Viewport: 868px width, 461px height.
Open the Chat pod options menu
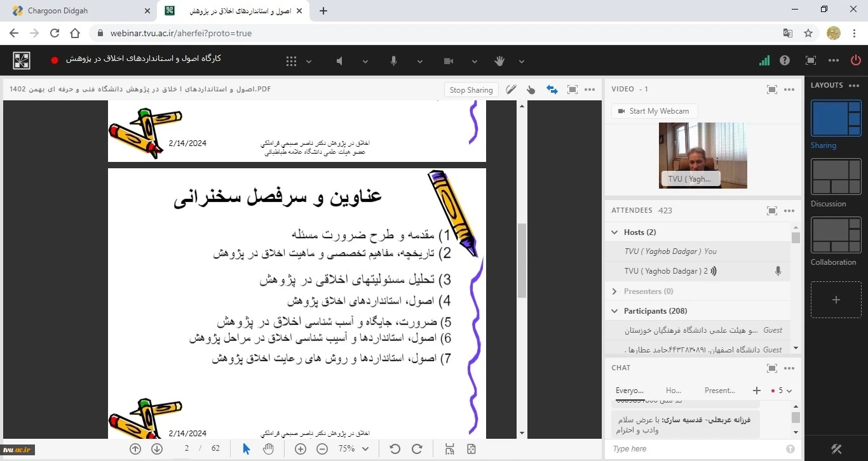pyautogui.click(x=789, y=368)
